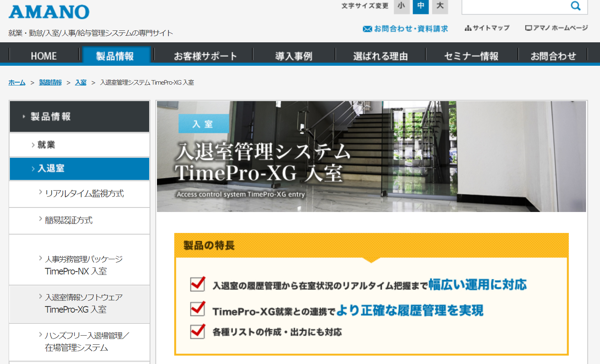Click the 製品情報 sidebar header

[79, 117]
